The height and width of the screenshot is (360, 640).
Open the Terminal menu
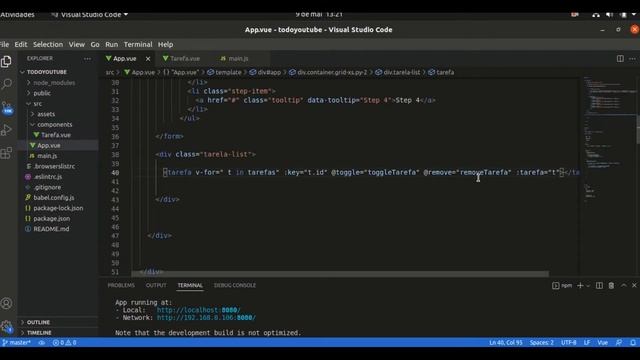138,44
